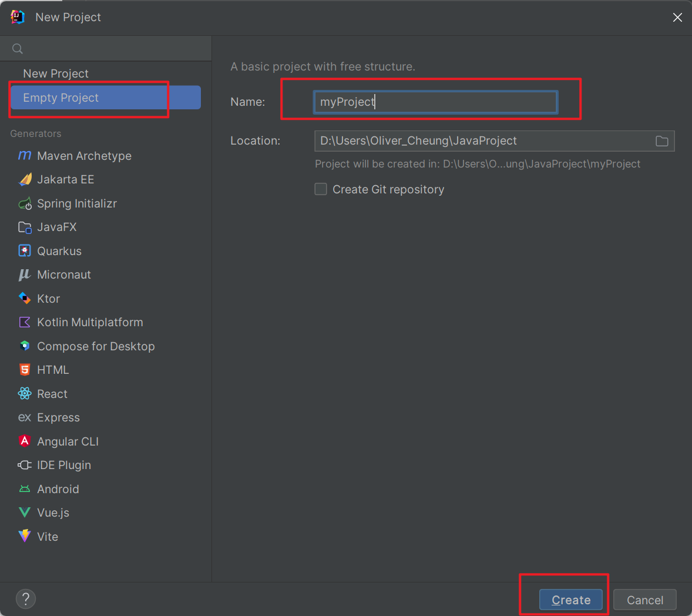This screenshot has height=616, width=692.
Task: Click the Cancel button
Action: 645,600
